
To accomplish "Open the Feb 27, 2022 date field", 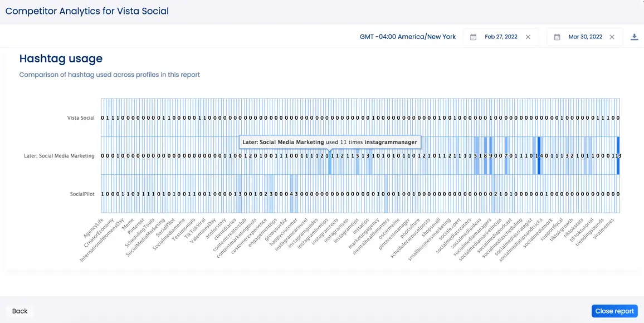I will pos(501,37).
